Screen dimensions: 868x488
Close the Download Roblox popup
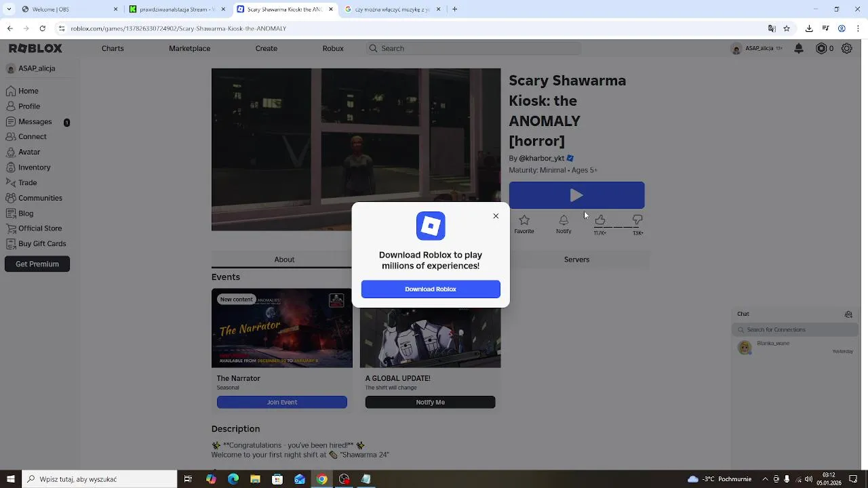pos(496,216)
